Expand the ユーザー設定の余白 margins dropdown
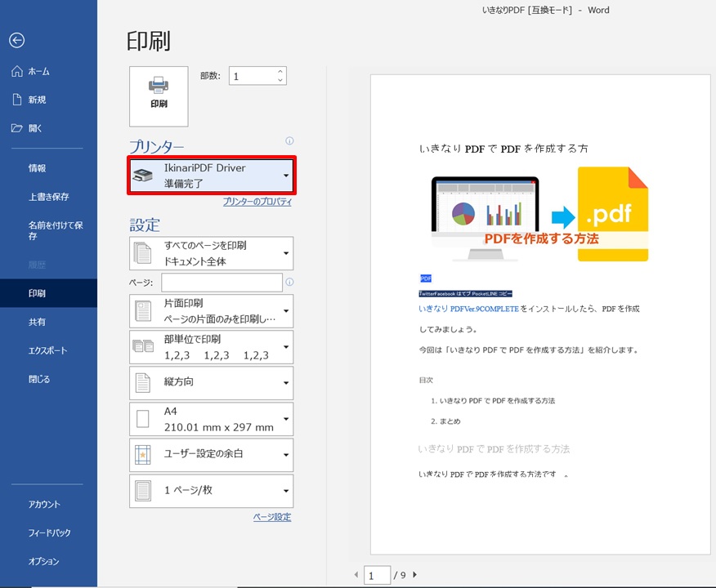Image resolution: width=716 pixels, height=588 pixels. [212, 455]
